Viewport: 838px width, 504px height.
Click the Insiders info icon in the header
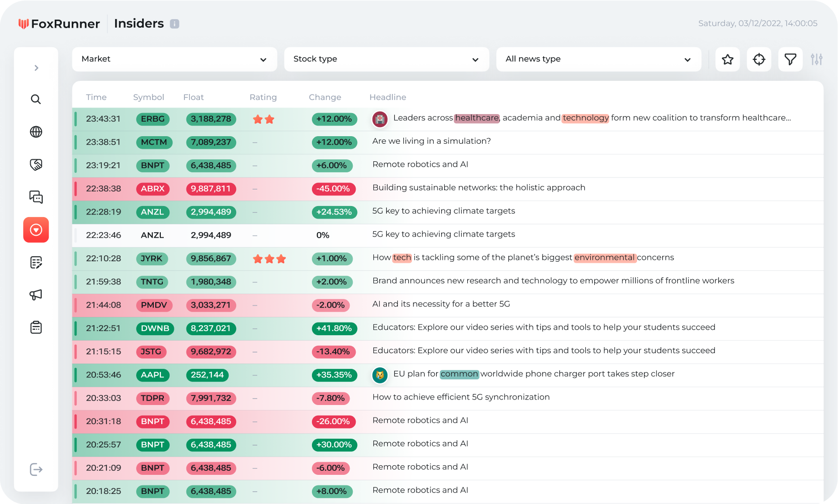[x=174, y=23]
